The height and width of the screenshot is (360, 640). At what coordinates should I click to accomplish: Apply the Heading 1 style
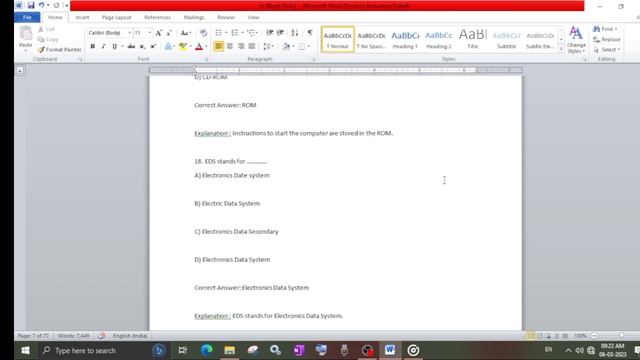tap(405, 40)
